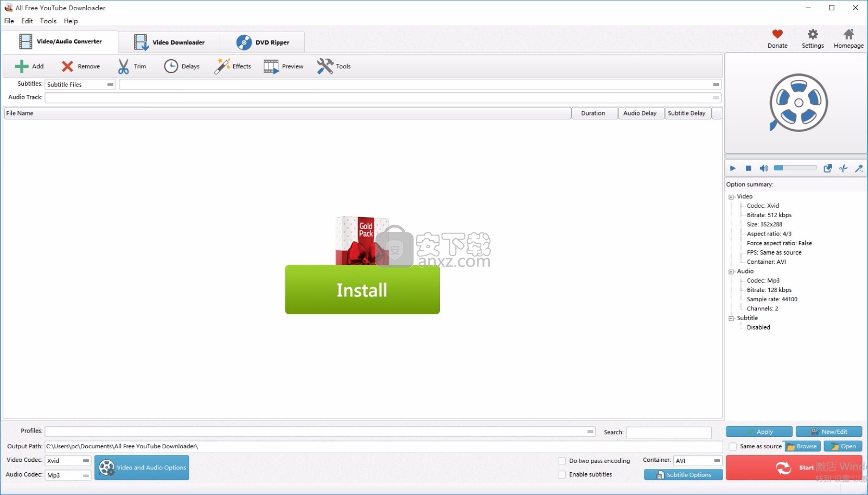Open Subtitle Options button
868x495 pixels.
[x=684, y=475]
